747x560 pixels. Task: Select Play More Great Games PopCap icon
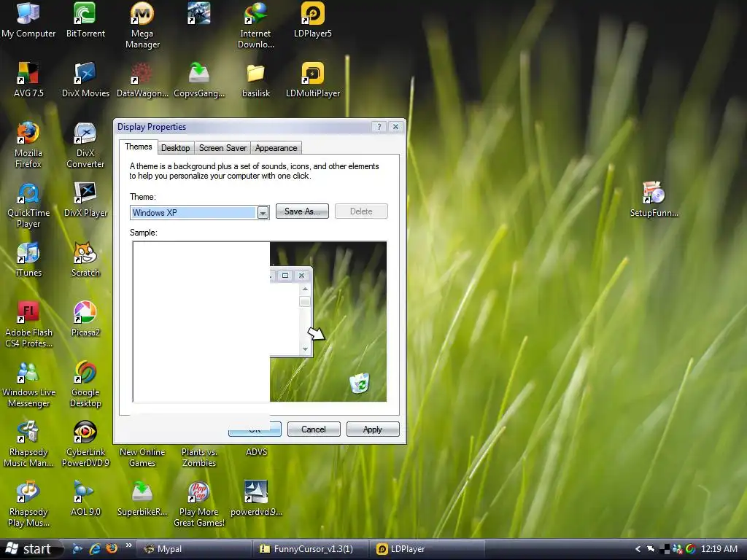[198, 505]
